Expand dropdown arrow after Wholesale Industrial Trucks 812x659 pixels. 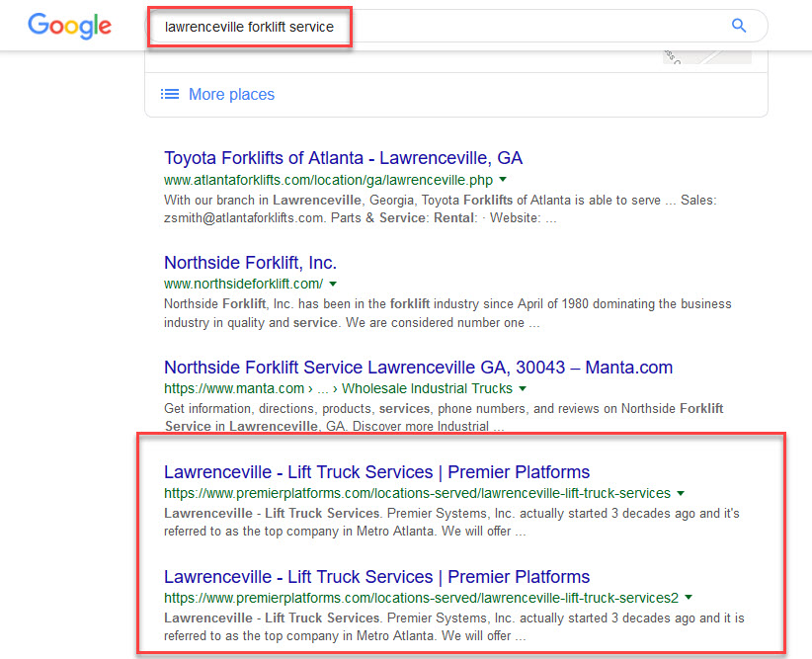pyautogui.click(x=523, y=388)
